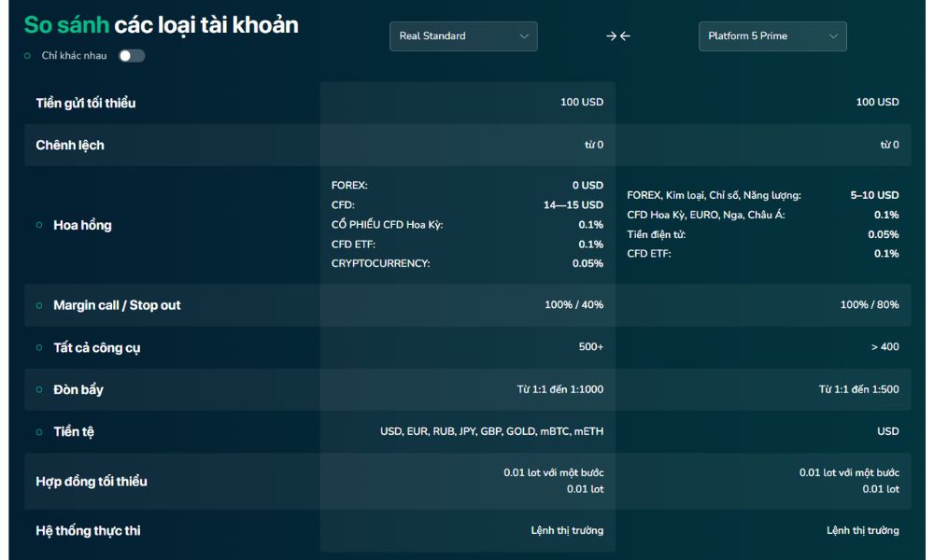
Task: Click the chevron arrow in Platform 5 Prime box
Action: point(833,36)
